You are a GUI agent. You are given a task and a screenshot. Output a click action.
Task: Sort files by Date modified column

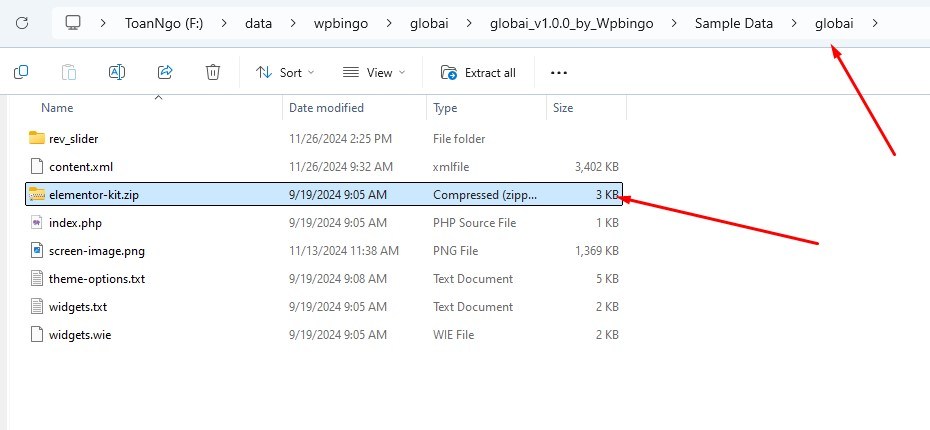tap(326, 107)
